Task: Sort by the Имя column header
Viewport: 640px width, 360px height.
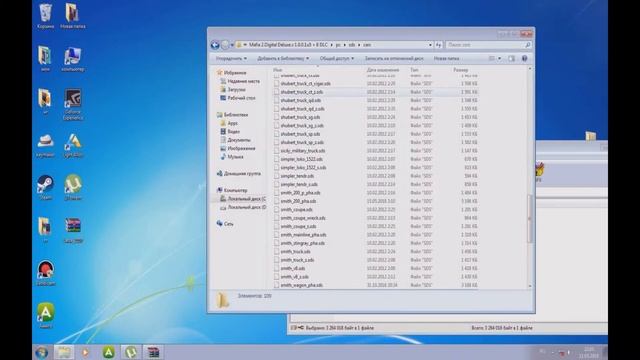Action: (278, 70)
